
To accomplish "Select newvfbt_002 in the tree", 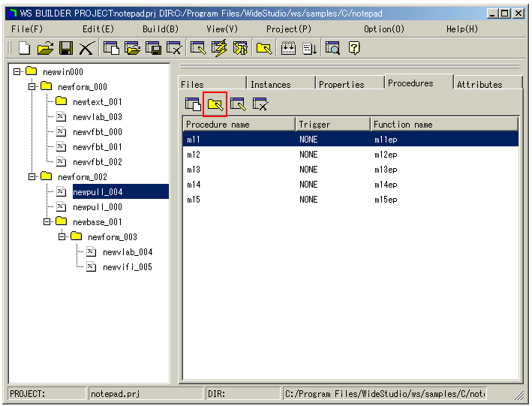I will (x=98, y=161).
